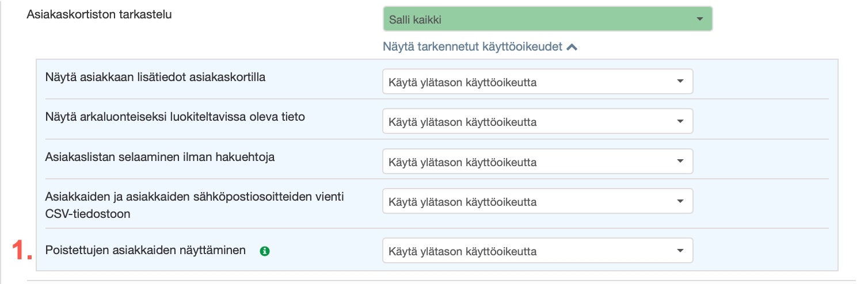Click the orange number 1 marker
Screen dimensions: 868x284
22,251
